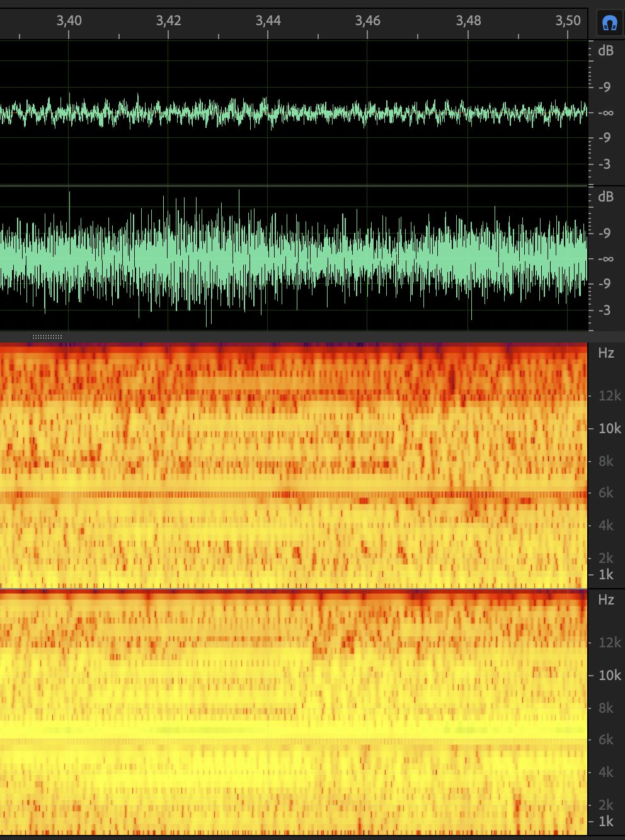Screen dimensions: 625x840
Task: Jump to 3,44 on the time ruler
Action: (x=268, y=21)
